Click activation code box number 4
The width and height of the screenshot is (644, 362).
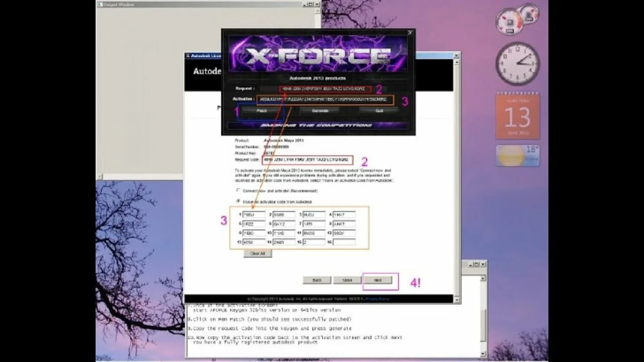[344, 215]
